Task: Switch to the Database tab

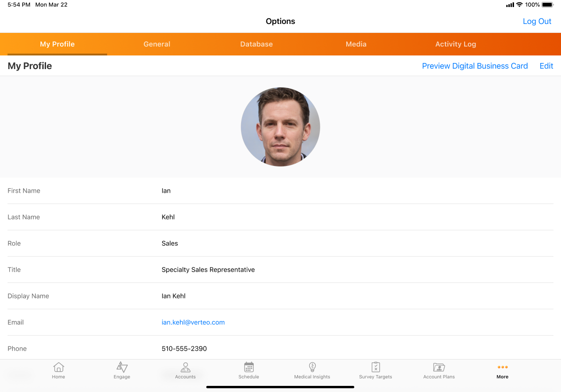Action: [257, 44]
